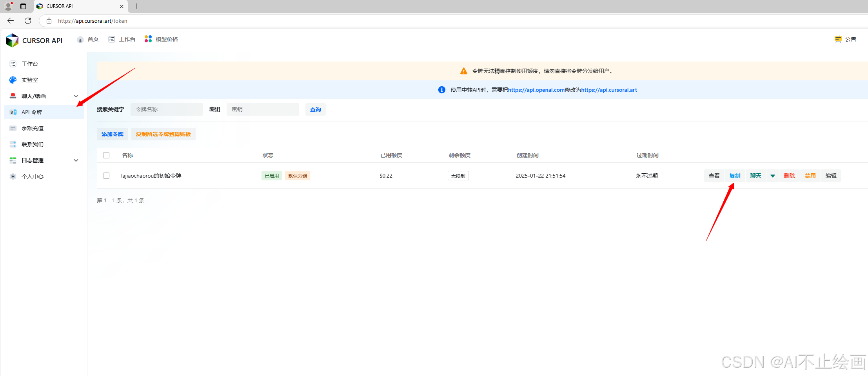
Task: Expand the 日志管理 sidebar section
Action: [76, 160]
